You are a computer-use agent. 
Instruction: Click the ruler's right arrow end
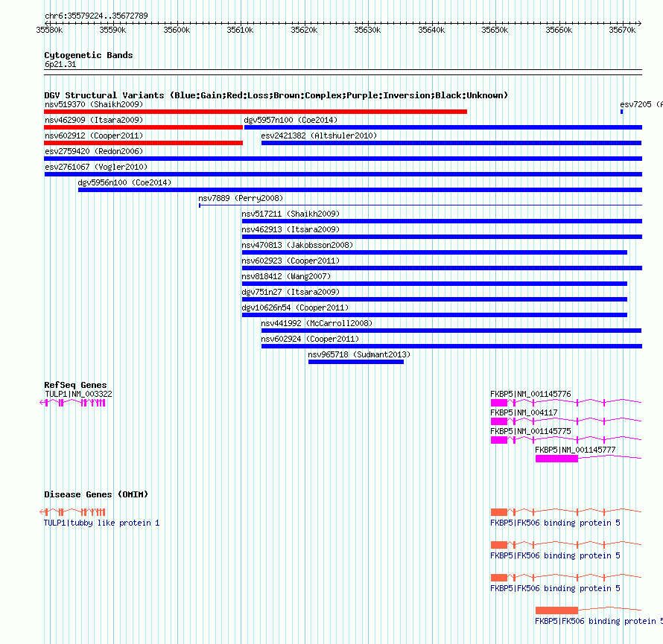640,23
